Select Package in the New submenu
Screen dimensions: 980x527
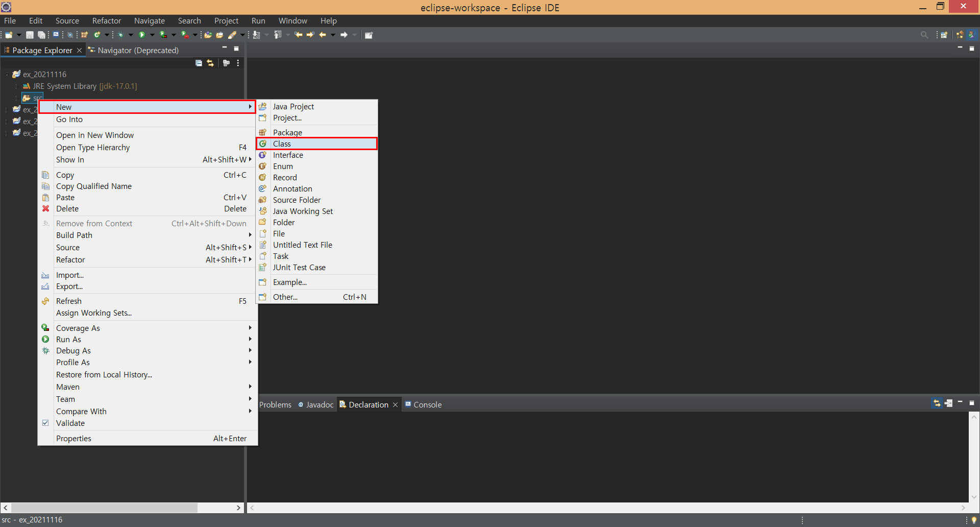click(316, 132)
